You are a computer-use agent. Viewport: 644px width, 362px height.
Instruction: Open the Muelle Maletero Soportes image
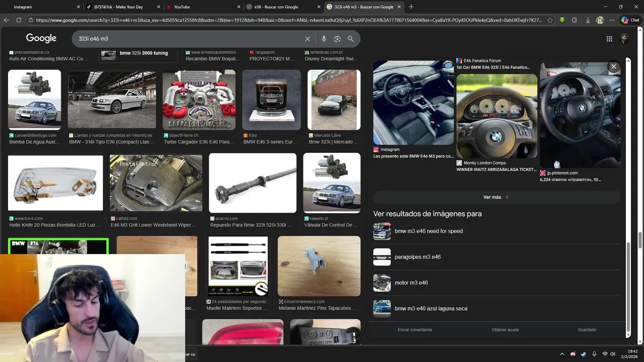[238, 266]
